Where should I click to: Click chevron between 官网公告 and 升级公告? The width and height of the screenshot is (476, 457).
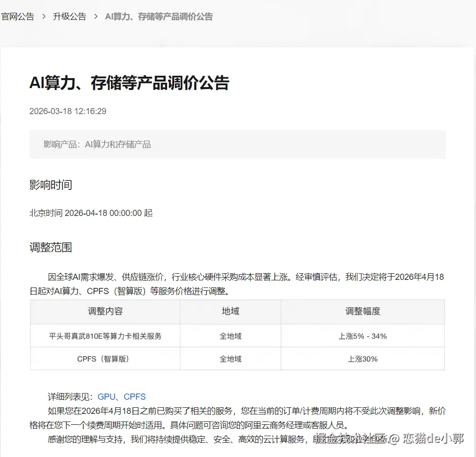point(44,17)
